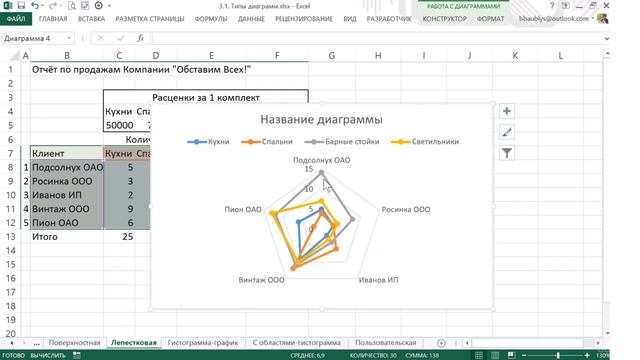The height and width of the screenshot is (360, 640).
Task: Click the Undo arrow icon
Action: (35, 6)
